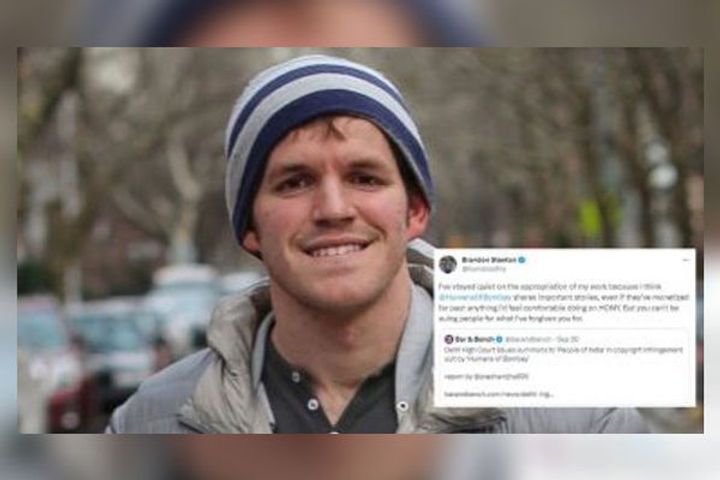This screenshot has width=720, height=480.
Task: Select the Bar & Bench account name
Action: 474,339
